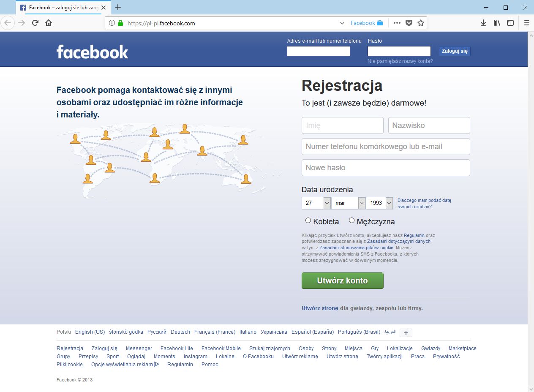Open the Library icon in toolbar
This screenshot has width=534, height=392.
497,23
